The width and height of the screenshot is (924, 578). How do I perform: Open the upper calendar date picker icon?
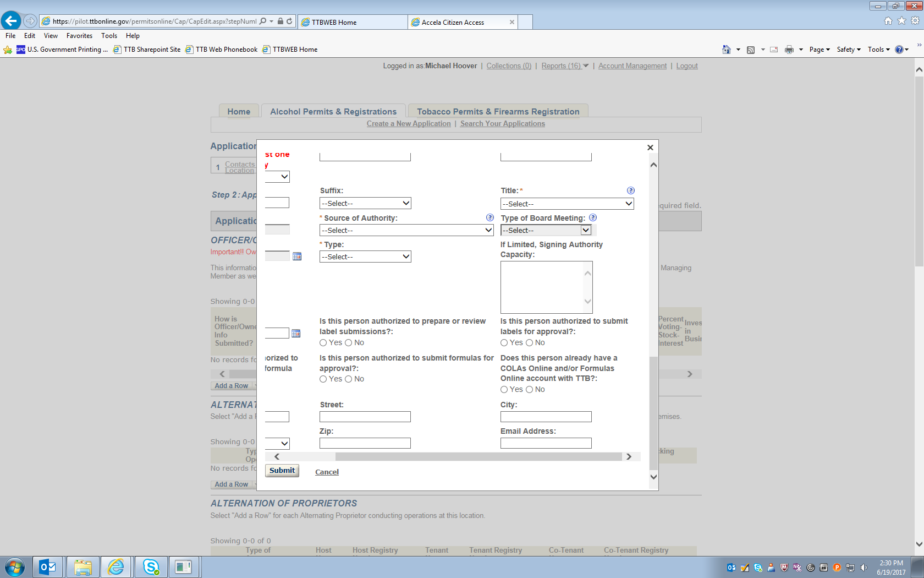tap(297, 257)
